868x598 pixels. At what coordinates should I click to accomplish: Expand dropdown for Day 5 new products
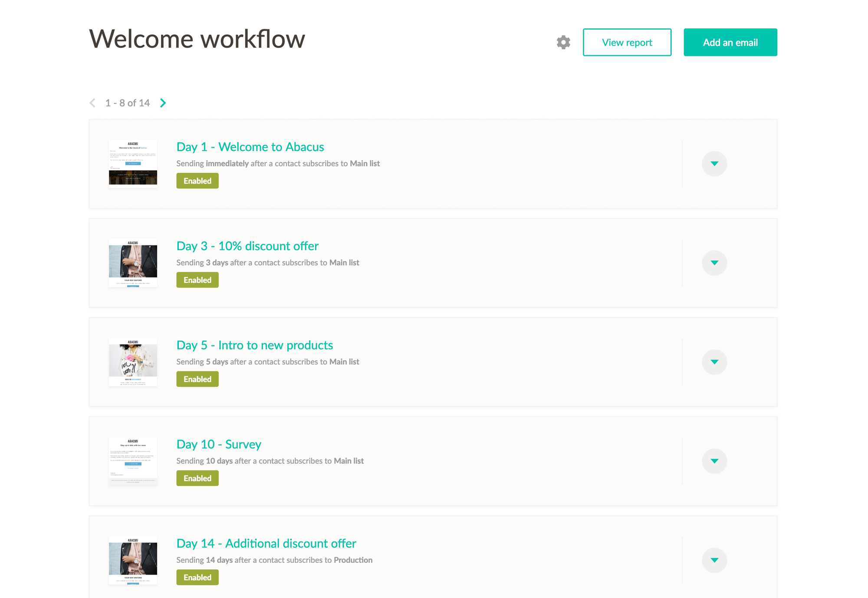(x=714, y=362)
